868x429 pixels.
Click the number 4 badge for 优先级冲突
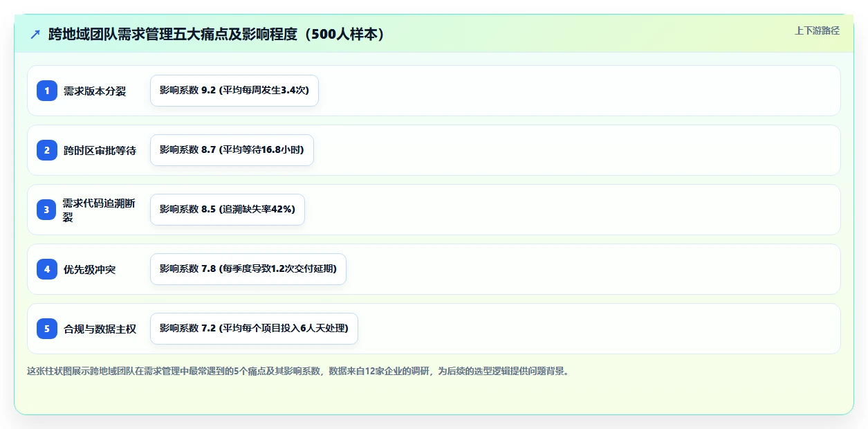click(x=47, y=269)
